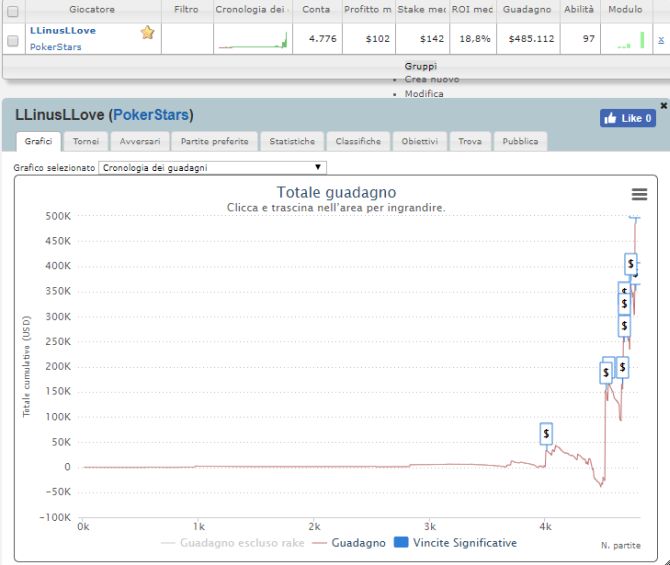The image size is (670, 565).
Task: Open the chart hamburger menu icon
Action: click(x=639, y=194)
